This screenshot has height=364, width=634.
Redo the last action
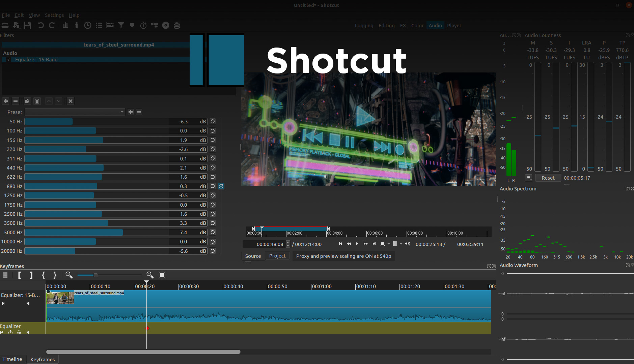pyautogui.click(x=52, y=25)
